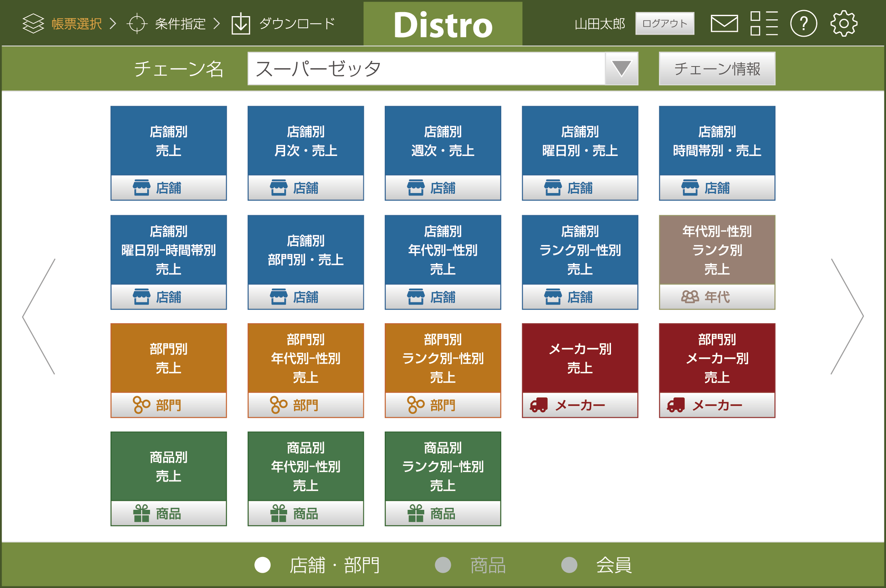Go to 帳票選択 step

point(77,23)
